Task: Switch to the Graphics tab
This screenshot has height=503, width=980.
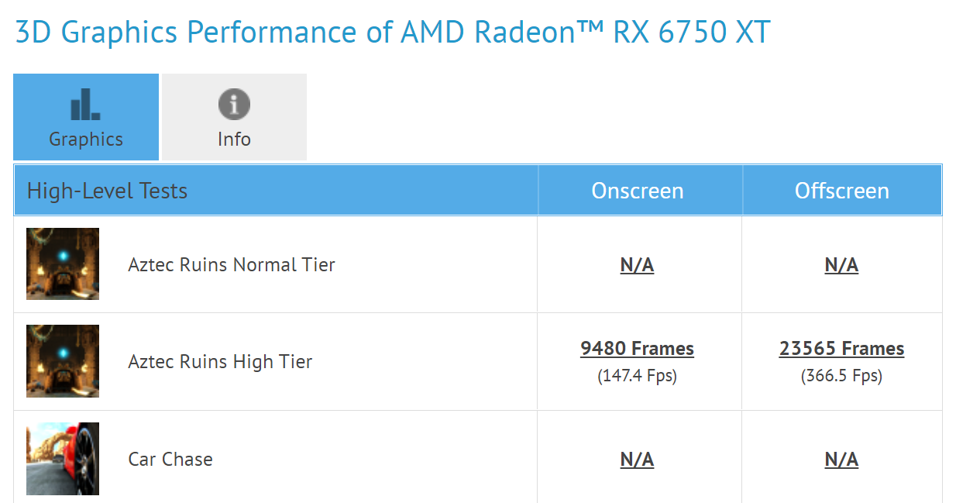Action: pyautogui.click(x=85, y=116)
